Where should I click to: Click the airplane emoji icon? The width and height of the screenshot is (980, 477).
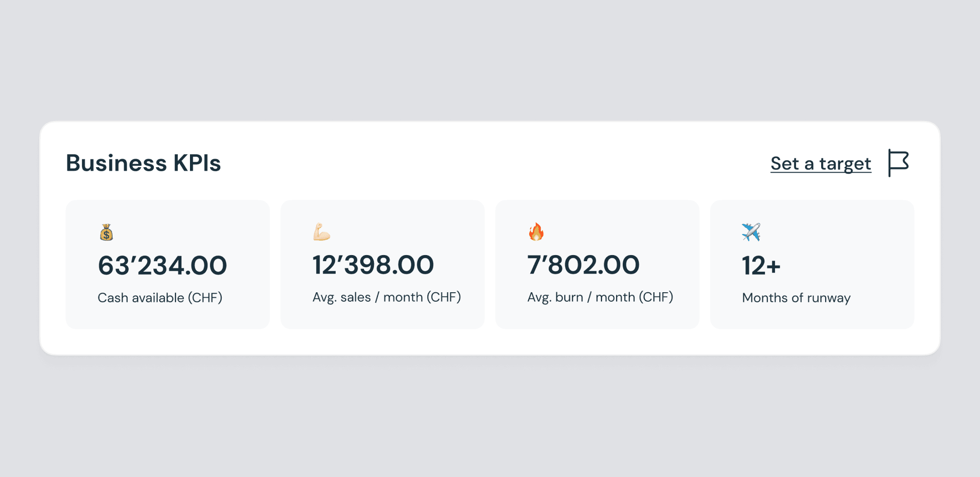[x=751, y=232]
